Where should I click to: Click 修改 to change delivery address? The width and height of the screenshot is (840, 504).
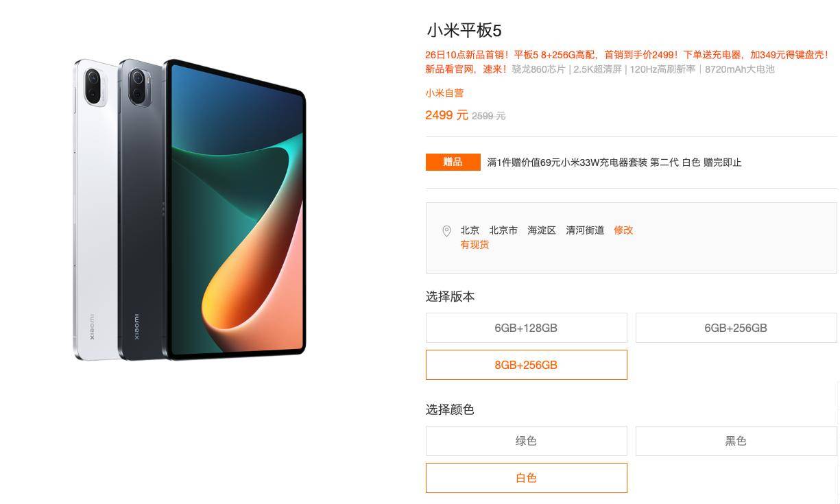(623, 230)
